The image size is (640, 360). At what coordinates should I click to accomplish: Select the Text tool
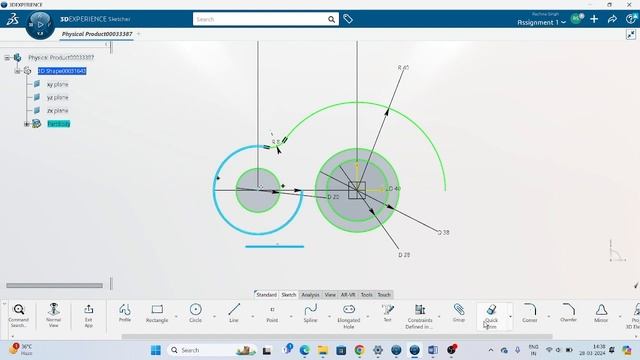tap(387, 313)
